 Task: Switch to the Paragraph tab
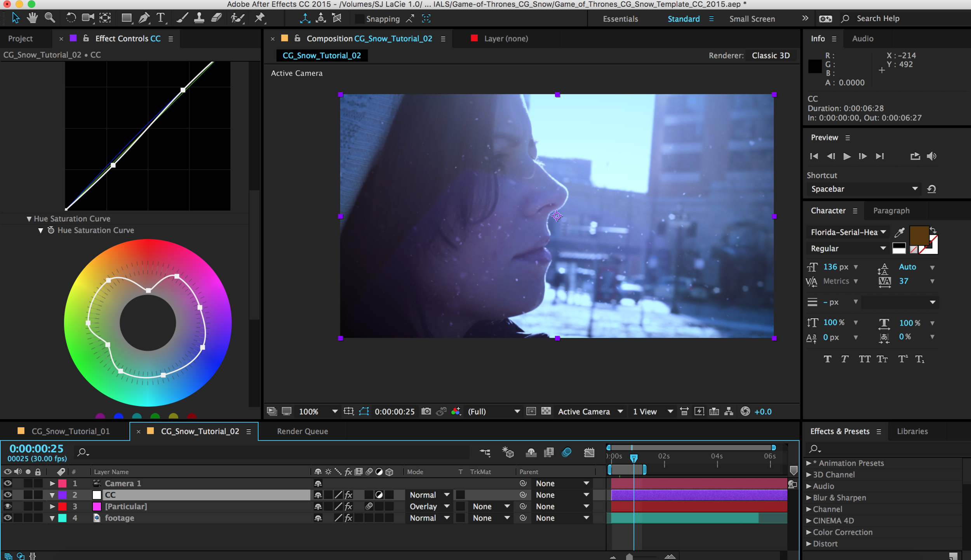tap(891, 210)
